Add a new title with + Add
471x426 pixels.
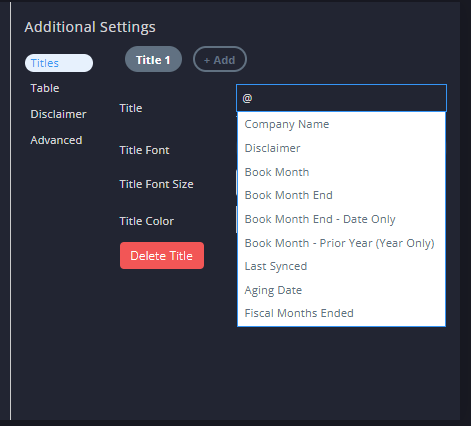tap(220, 60)
